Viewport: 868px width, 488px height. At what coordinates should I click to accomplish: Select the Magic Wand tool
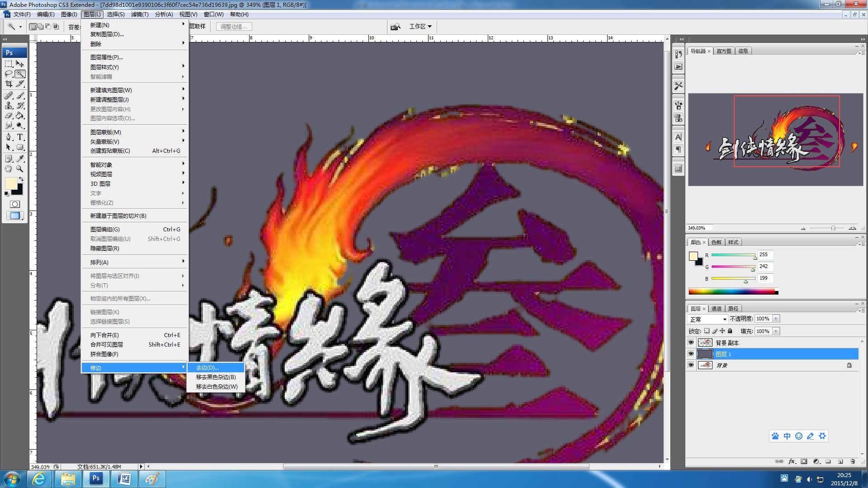[20, 74]
